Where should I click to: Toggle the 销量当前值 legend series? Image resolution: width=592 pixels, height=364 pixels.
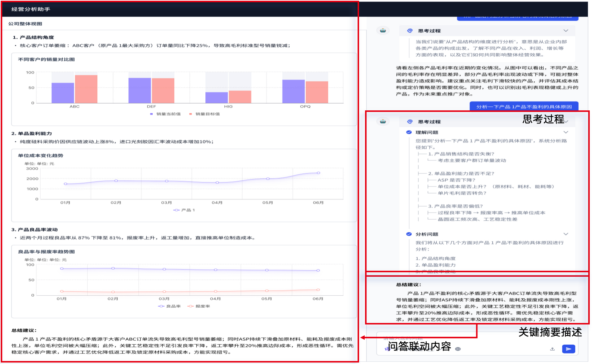click(165, 114)
